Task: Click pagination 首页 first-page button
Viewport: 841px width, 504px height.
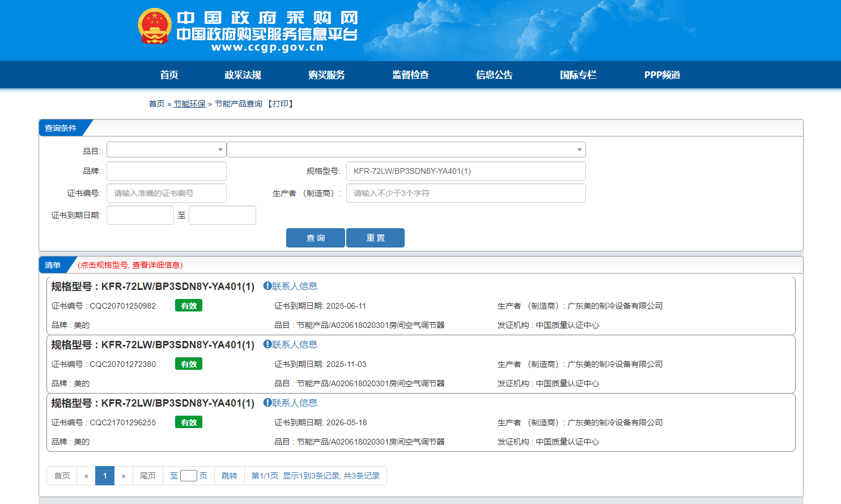Action: click(62, 476)
